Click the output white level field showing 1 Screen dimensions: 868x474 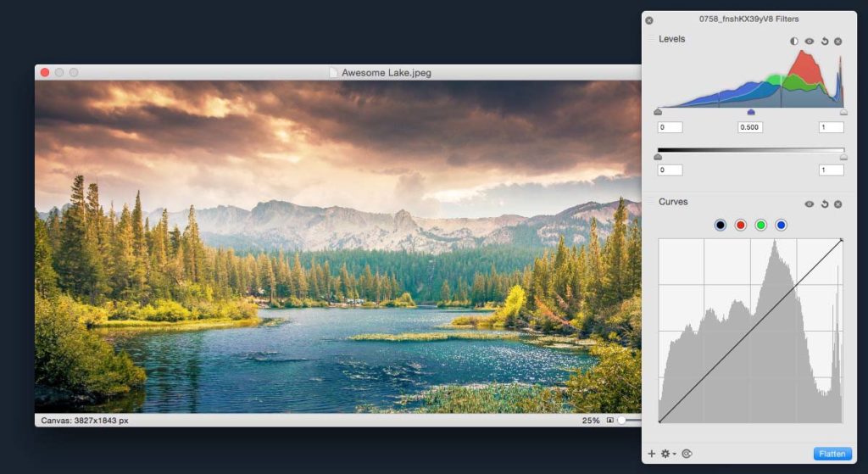[x=832, y=170]
